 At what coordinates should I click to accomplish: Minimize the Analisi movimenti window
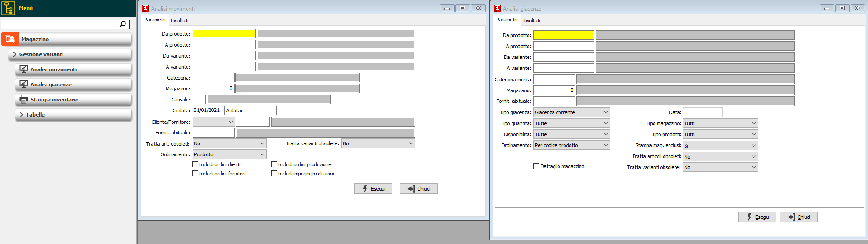(x=447, y=8)
